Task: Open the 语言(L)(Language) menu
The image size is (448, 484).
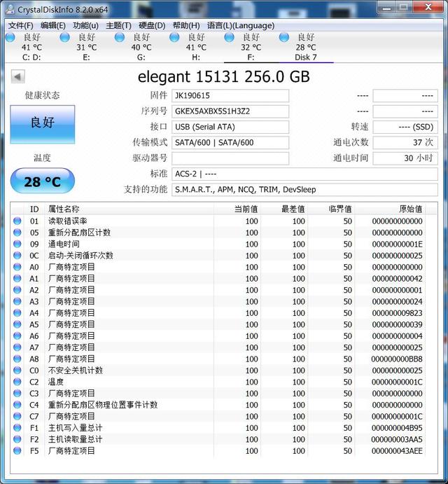Action: (x=241, y=25)
